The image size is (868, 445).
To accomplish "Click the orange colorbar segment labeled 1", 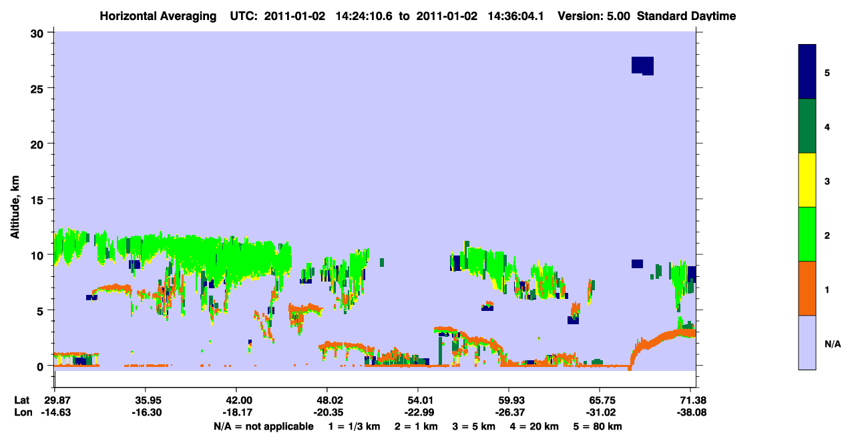I will pyautogui.click(x=807, y=288).
